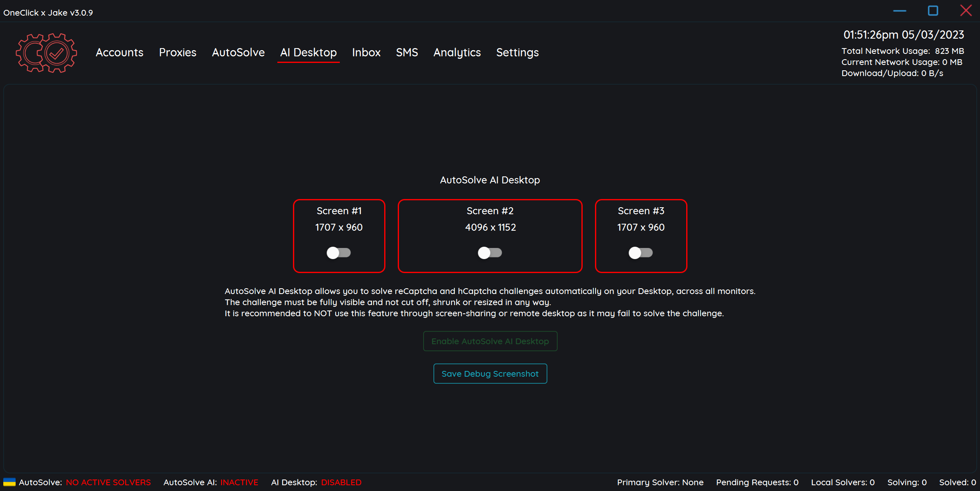Switch to the AutoSolve tab
Image resolution: width=980 pixels, height=491 pixels.
[x=238, y=53]
